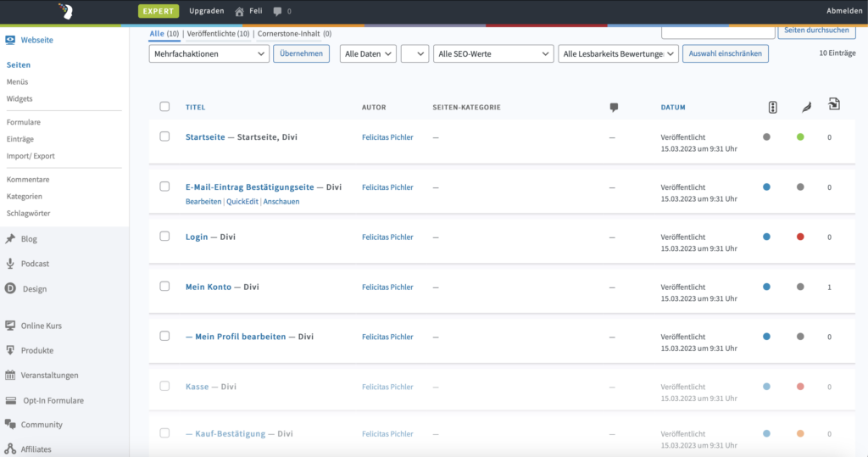868x457 pixels.
Task: Click the SEO score column header icon
Action: tap(772, 107)
